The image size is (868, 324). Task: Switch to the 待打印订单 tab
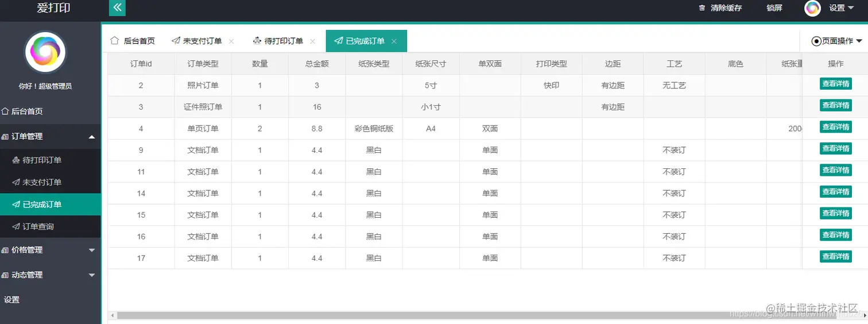point(284,41)
